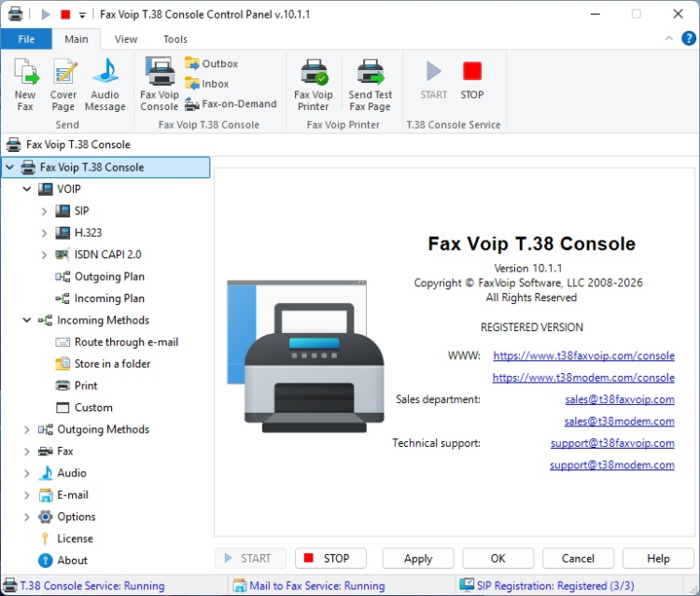Click the grayed START icon in the ribbon
Image resolution: width=700 pixels, height=596 pixels.
tap(433, 72)
